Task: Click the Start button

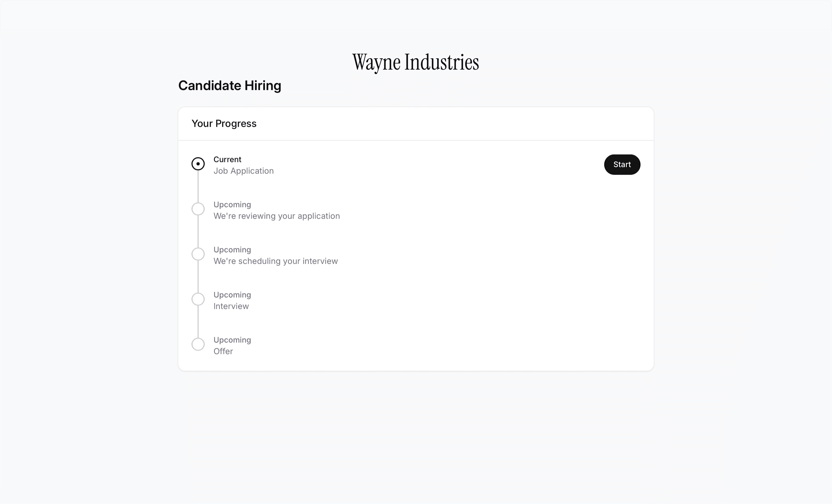Action: pos(622,165)
